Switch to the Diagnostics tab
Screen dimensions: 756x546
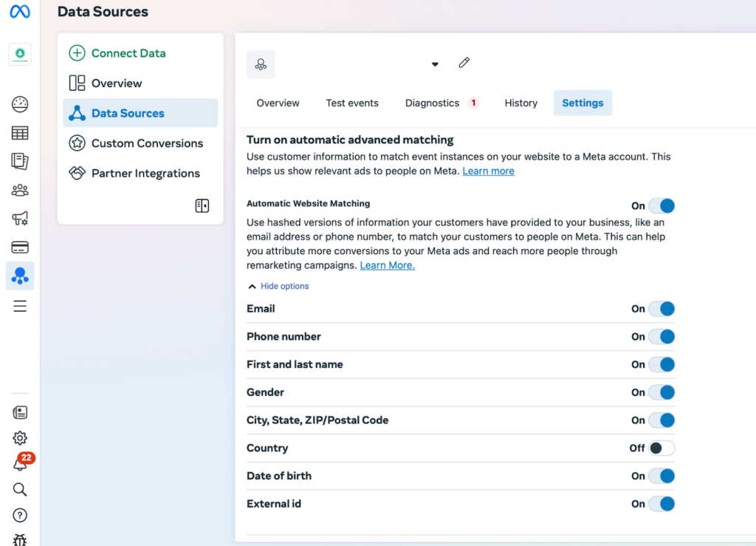pos(433,103)
